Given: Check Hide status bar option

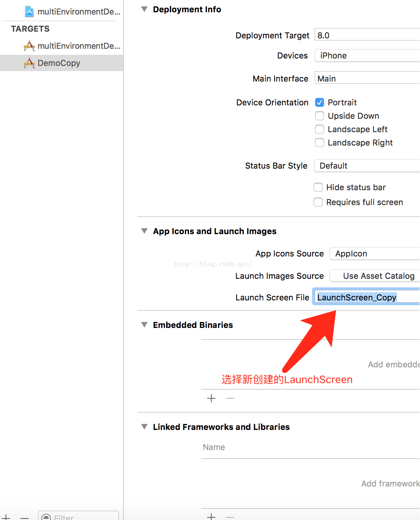Looking at the screenshot, I should pos(318,187).
